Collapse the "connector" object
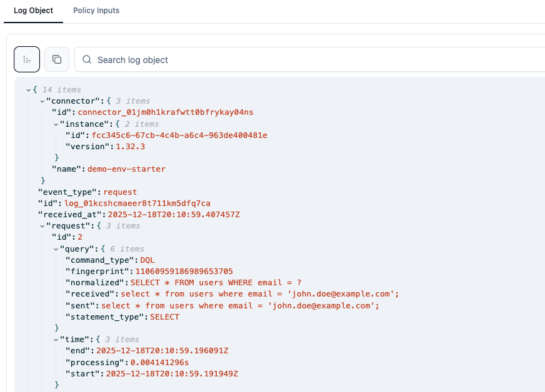 click(x=41, y=100)
